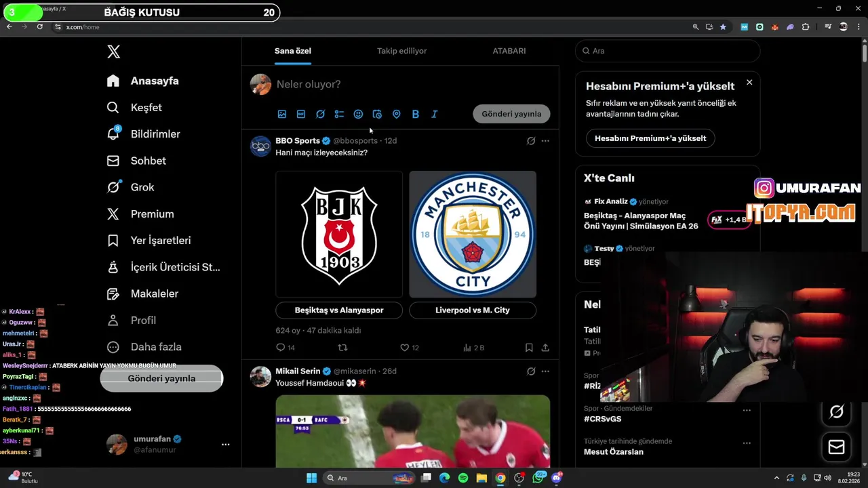Vote for Liverpool vs M. City
868x488 pixels.
point(473,310)
